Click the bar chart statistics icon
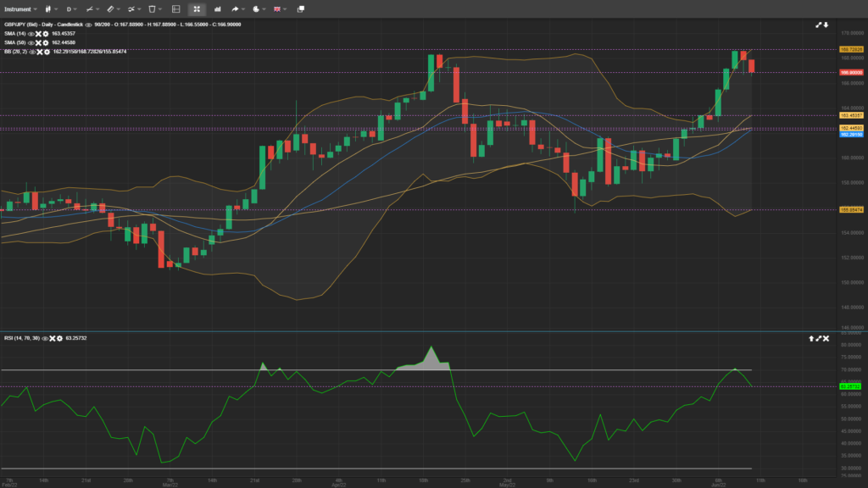This screenshot has height=488, width=868. pyautogui.click(x=218, y=8)
